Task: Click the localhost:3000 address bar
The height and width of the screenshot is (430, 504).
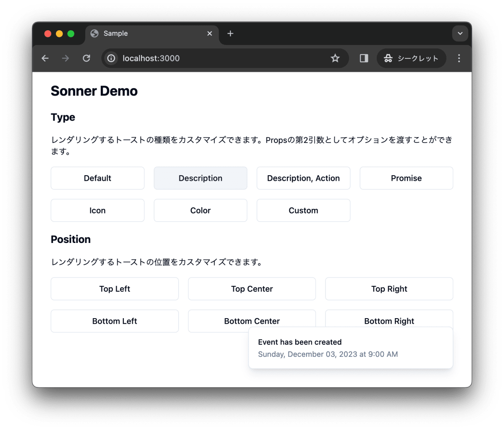Action: pyautogui.click(x=225, y=58)
